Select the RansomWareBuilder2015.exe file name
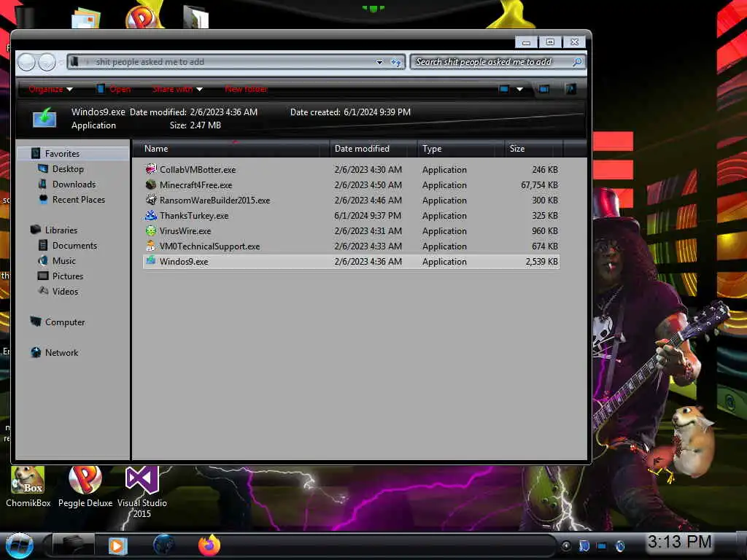 pos(215,200)
